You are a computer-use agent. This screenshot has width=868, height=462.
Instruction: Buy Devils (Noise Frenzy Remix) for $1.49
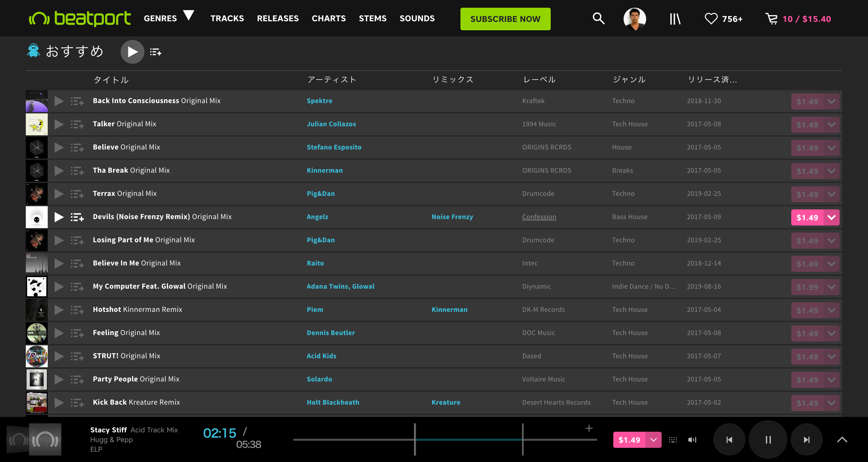807,217
